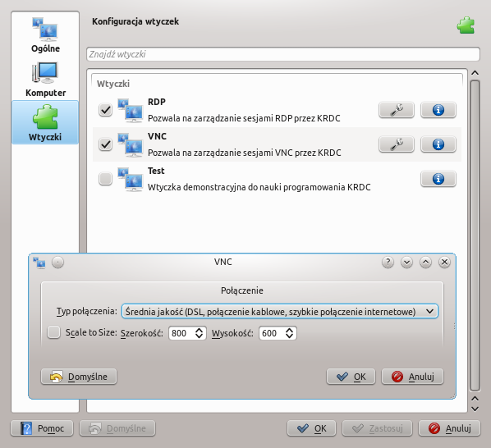This screenshot has width=491, height=448.
Task: Enable the Test plugin checkbox
Action: [105, 179]
